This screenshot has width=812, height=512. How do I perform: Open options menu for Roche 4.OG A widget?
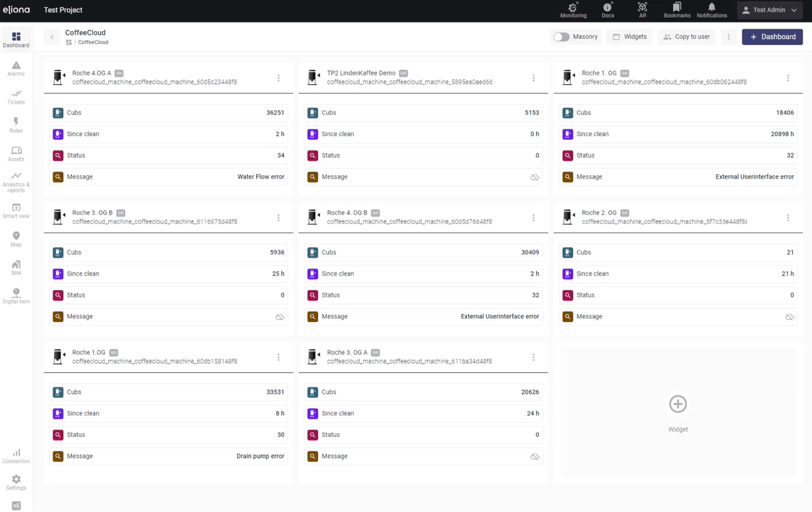click(x=278, y=78)
